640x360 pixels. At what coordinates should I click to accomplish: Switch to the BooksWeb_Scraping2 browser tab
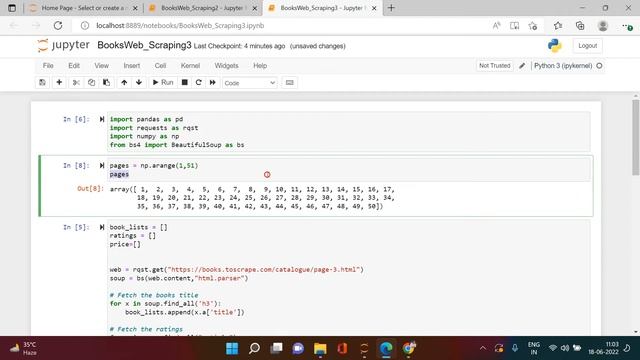tap(202, 8)
